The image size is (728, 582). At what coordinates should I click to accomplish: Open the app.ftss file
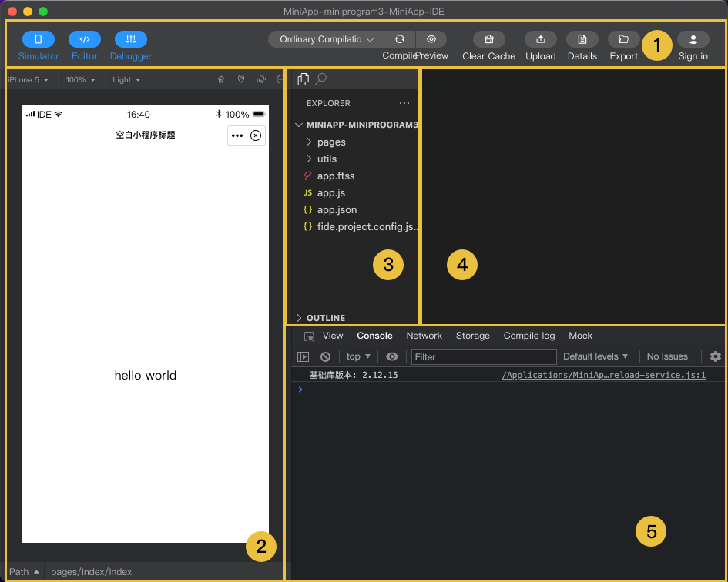(356, 176)
